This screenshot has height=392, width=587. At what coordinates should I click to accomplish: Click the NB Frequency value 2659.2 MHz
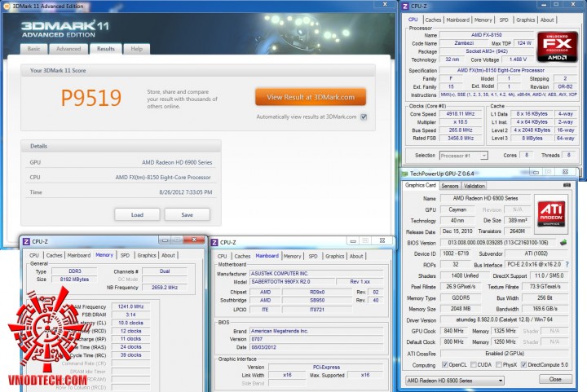coord(165,287)
